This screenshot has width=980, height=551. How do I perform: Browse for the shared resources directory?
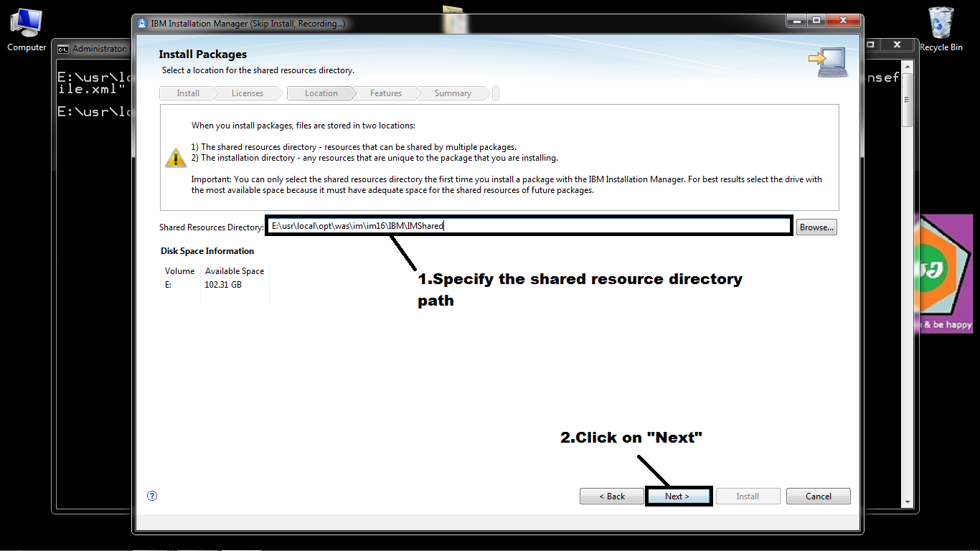[816, 227]
